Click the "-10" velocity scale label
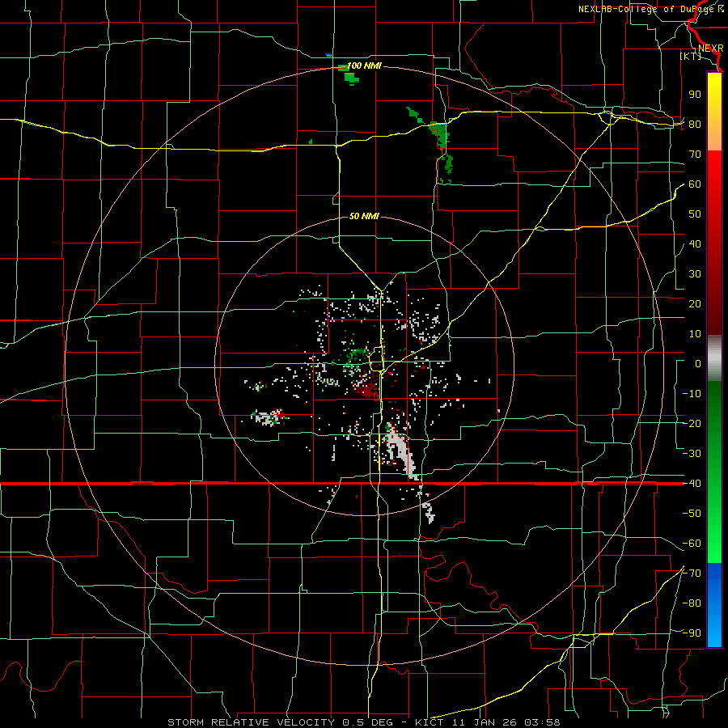This screenshot has height=728, width=728. click(x=692, y=394)
